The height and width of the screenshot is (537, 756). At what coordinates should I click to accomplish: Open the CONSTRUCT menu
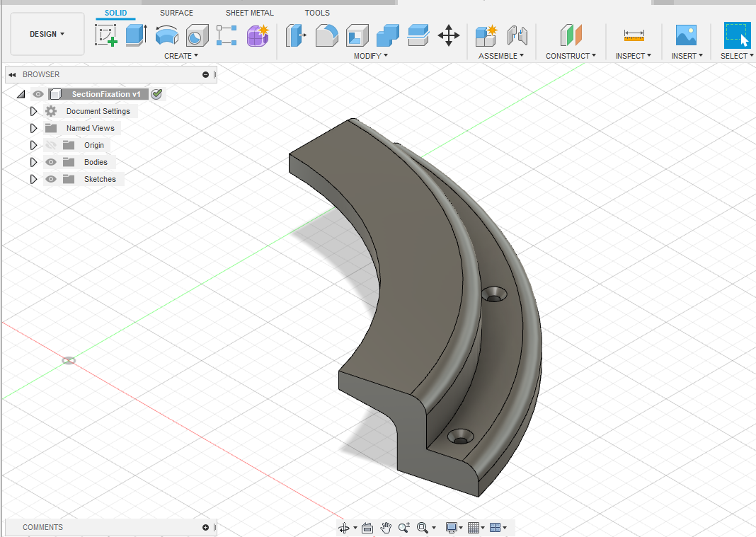[x=571, y=56]
